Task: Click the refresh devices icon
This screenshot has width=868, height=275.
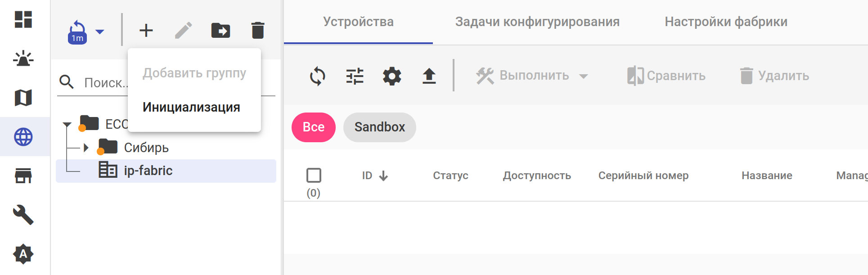Action: click(x=318, y=76)
